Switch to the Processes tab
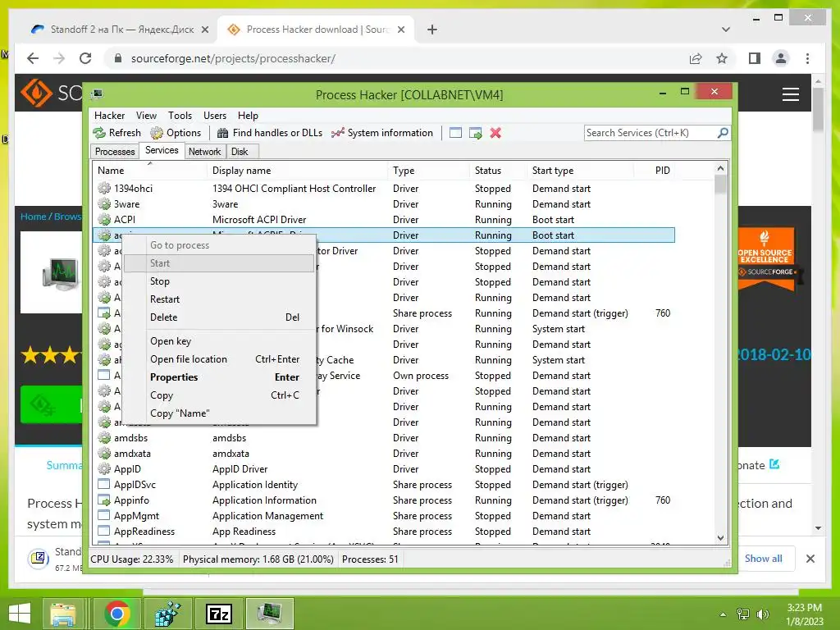The height and width of the screenshot is (630, 840). point(115,152)
